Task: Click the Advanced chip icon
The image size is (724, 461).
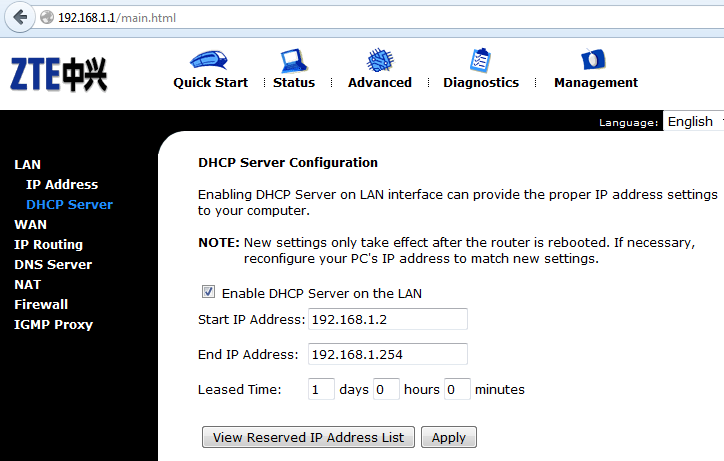Action: [x=380, y=59]
